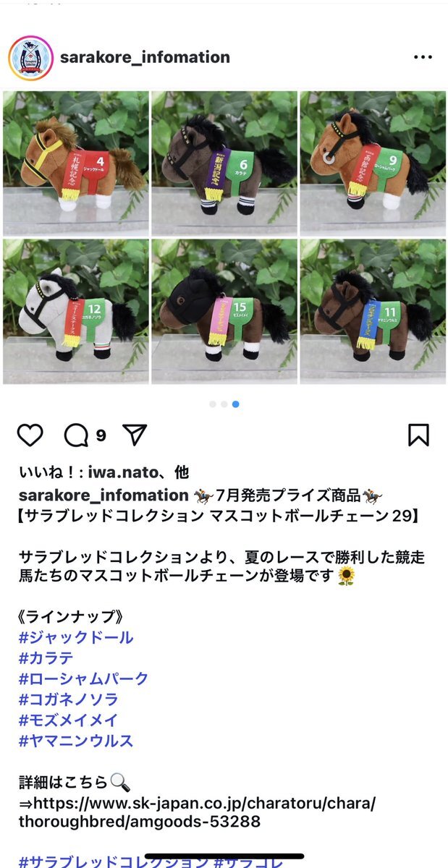The height and width of the screenshot is (868, 448).
Task: Tap the paper plane share icon
Action: tap(135, 435)
